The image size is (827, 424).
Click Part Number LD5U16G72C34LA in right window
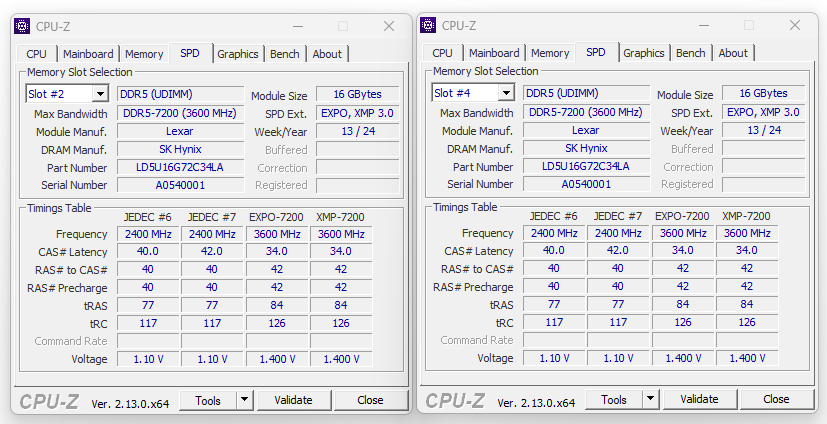coord(586,167)
